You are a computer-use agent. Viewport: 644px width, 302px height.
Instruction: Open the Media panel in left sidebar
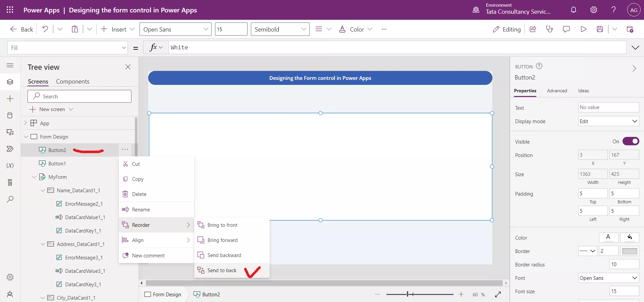coord(10,133)
